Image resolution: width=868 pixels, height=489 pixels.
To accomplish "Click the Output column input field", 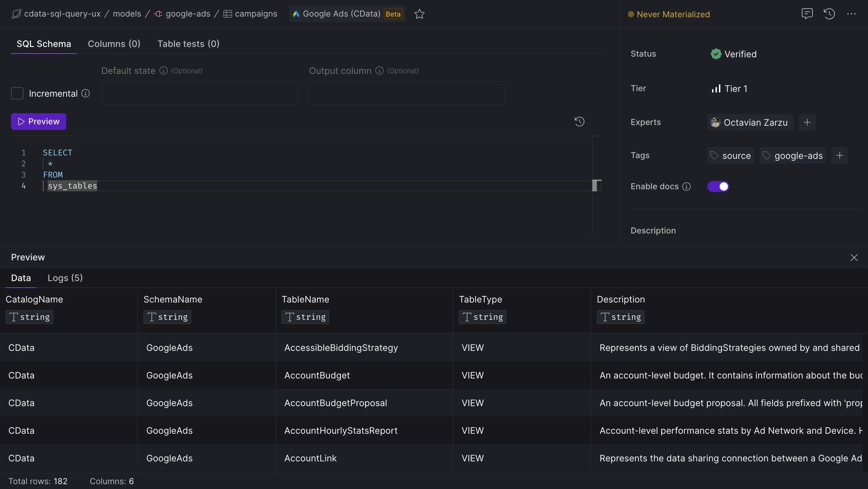I will click(407, 93).
